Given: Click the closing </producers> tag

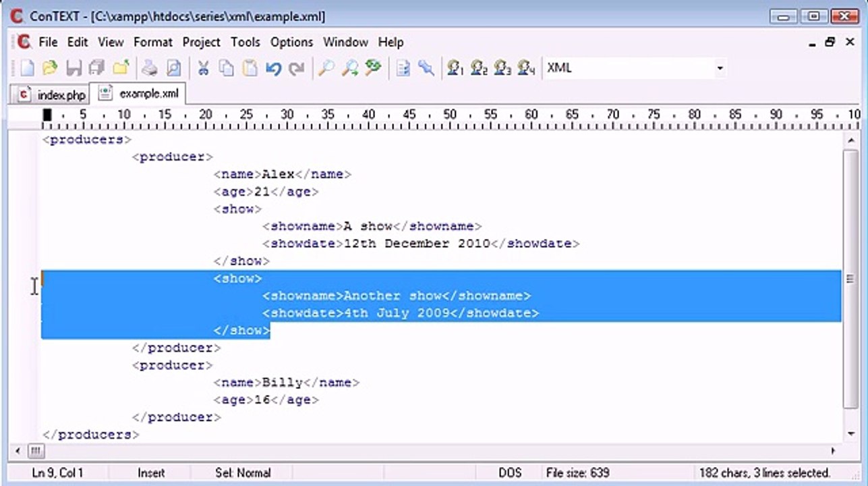Looking at the screenshot, I should point(91,435).
